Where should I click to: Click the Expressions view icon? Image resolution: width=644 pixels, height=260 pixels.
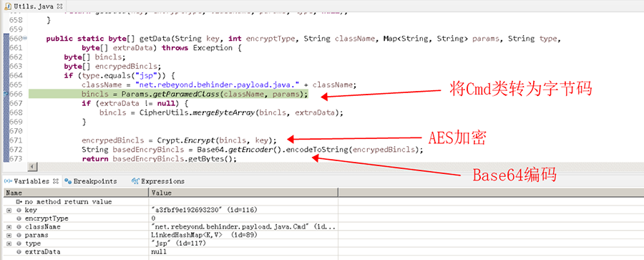pos(135,181)
